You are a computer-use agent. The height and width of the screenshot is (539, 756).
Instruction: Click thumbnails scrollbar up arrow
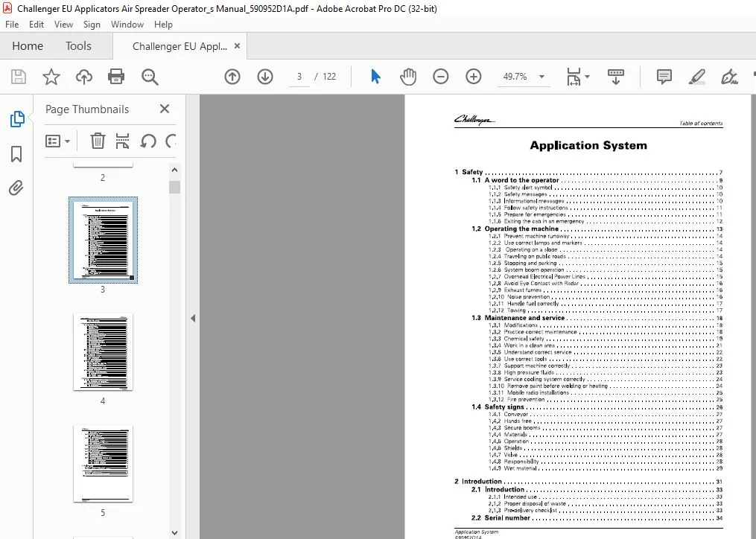pos(174,170)
